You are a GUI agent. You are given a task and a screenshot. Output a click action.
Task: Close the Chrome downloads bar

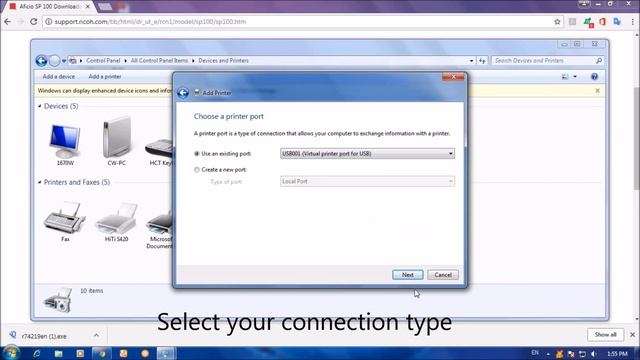(x=633, y=335)
